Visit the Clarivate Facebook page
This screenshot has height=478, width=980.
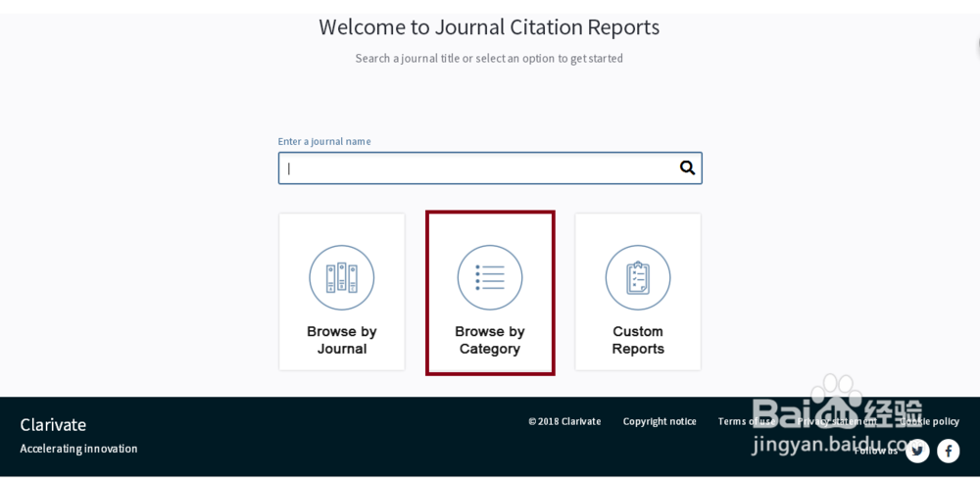click(948, 451)
